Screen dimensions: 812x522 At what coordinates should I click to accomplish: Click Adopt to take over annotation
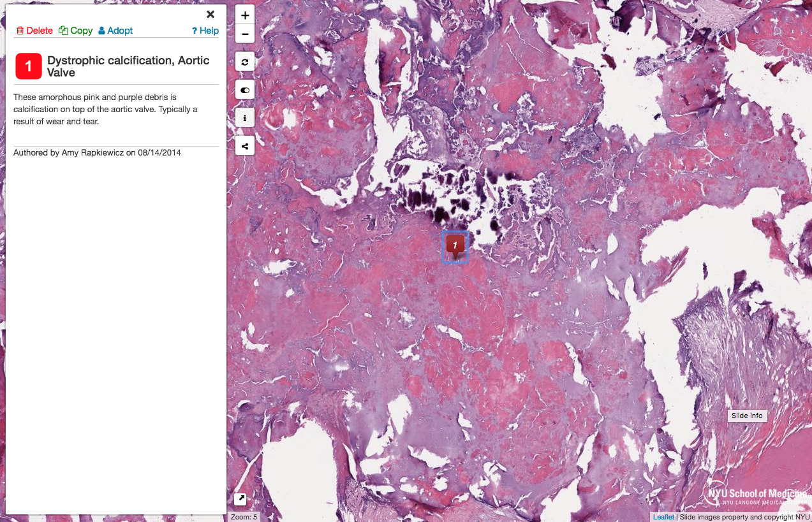tap(115, 31)
